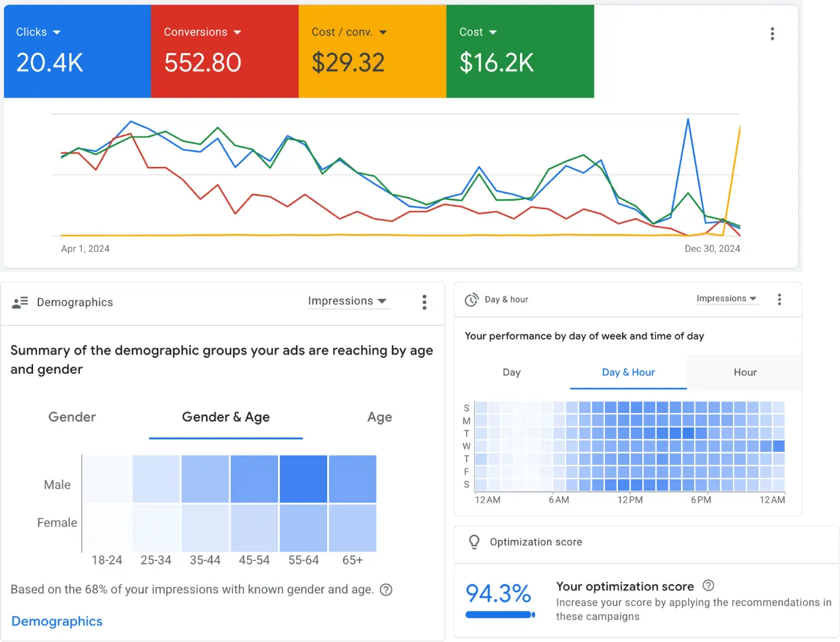
Task: Click the Day & hour clock icon
Action: (x=471, y=299)
